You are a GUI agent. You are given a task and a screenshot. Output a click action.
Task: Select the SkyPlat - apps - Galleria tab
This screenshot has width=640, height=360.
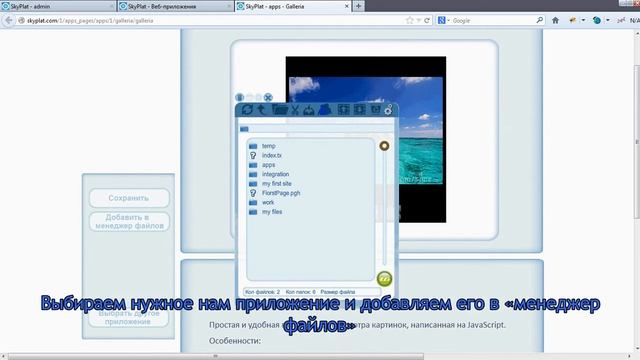tap(293, 6)
